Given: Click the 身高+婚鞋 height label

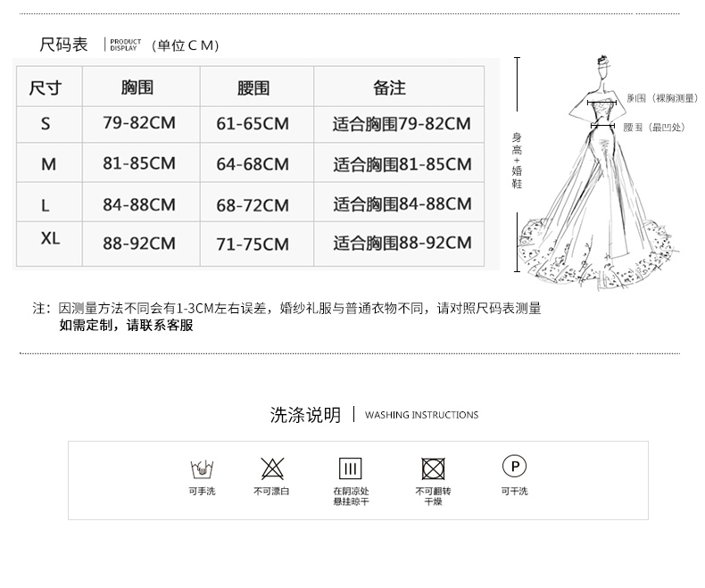Looking at the screenshot, I should [x=517, y=161].
